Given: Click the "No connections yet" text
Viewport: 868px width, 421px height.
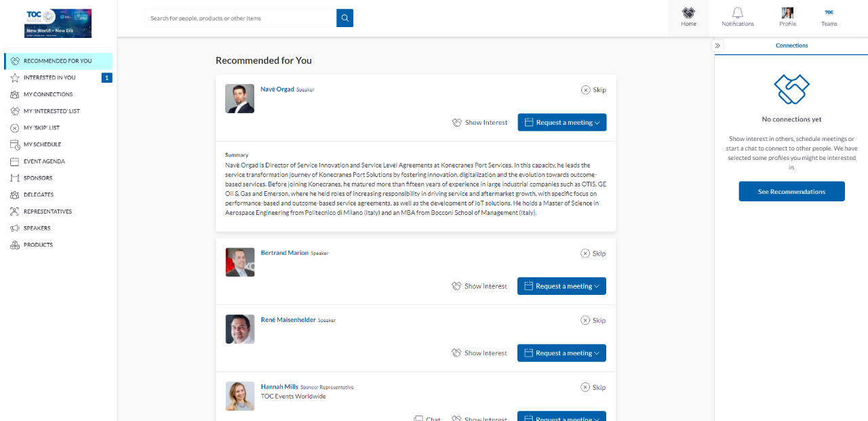Looking at the screenshot, I should tap(791, 119).
